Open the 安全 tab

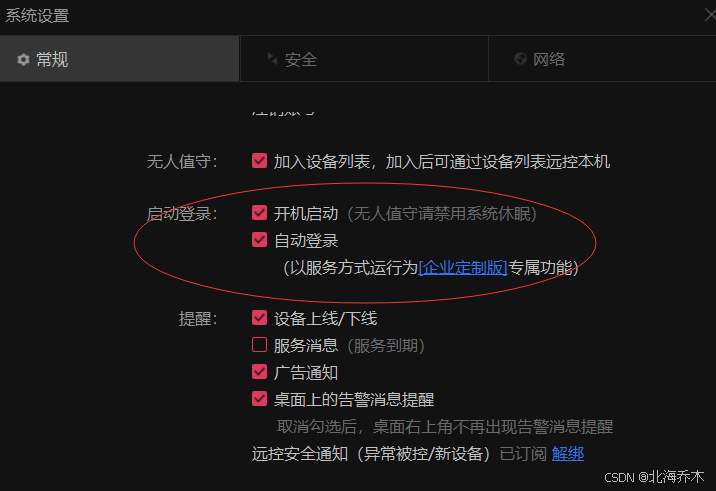tap(364, 59)
